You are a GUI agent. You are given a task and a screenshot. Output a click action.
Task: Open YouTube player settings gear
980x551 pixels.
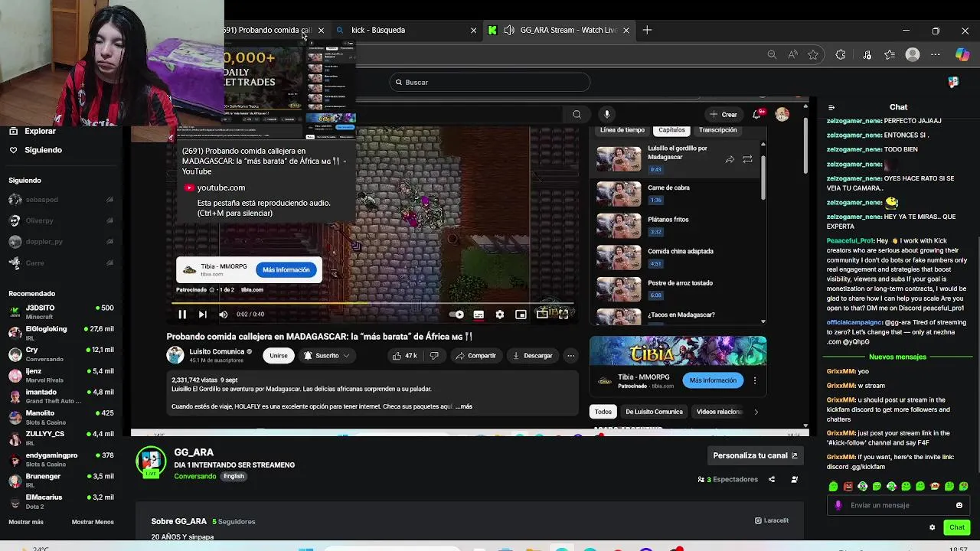500,315
